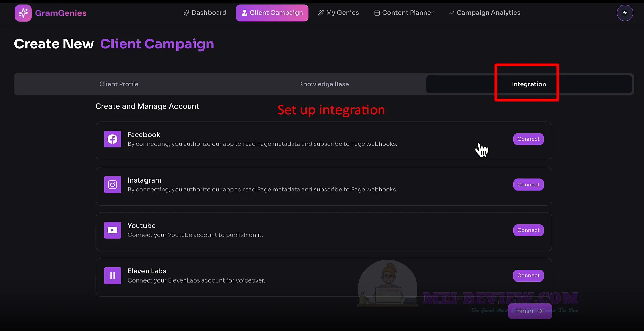Switch to the Knowledge Base tab
Viewport: 644px width, 331px height.
[x=324, y=84]
